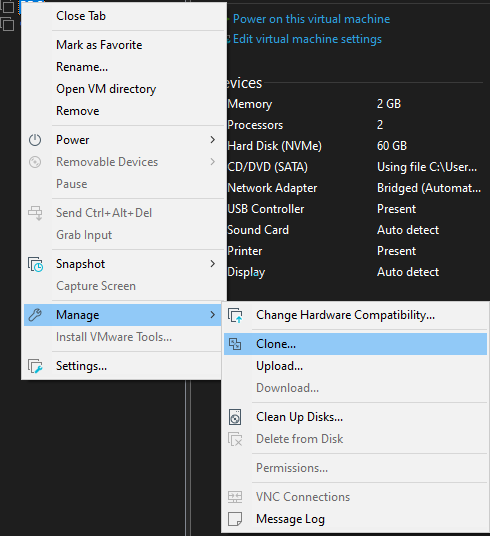This screenshot has height=536, width=490.
Task: Select Clone... in Manage submenu
Action: click(355, 344)
